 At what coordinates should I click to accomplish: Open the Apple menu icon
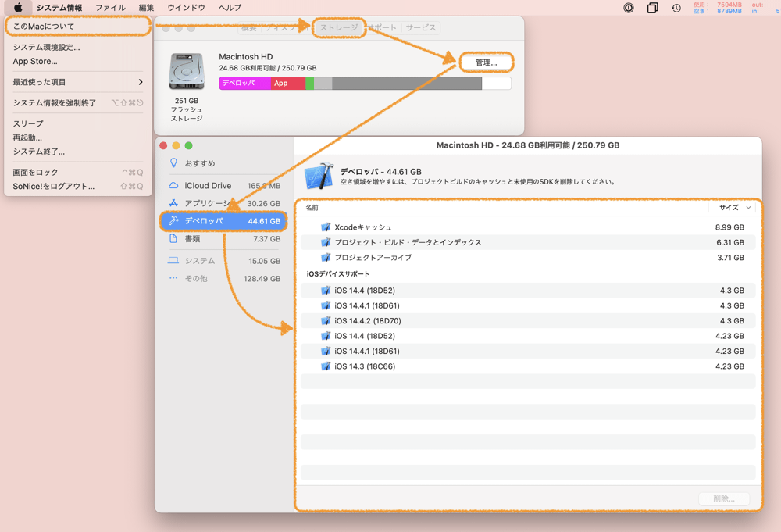pos(18,8)
